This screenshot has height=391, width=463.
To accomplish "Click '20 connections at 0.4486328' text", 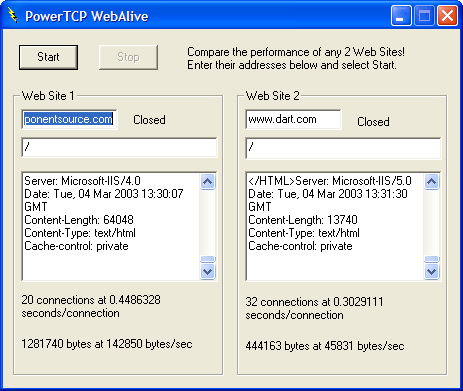I will click(x=91, y=300).
